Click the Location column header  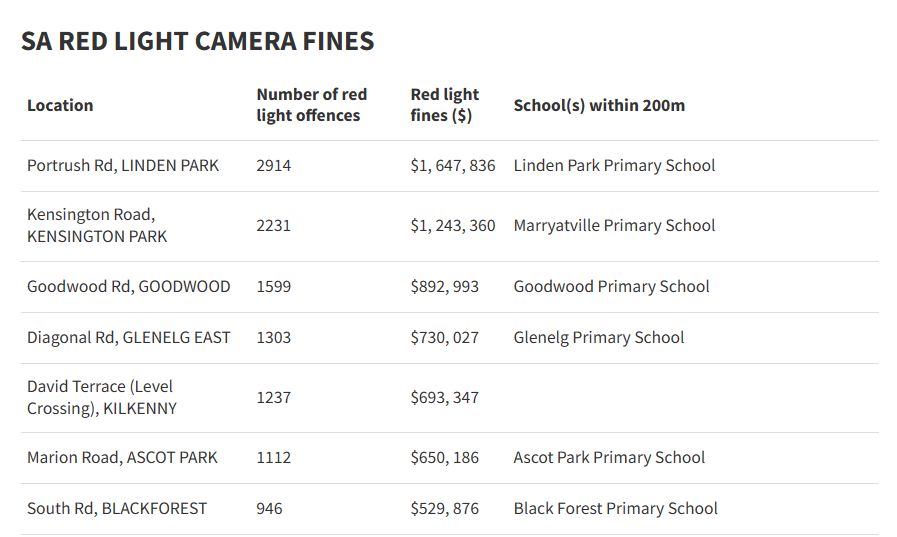click(60, 105)
